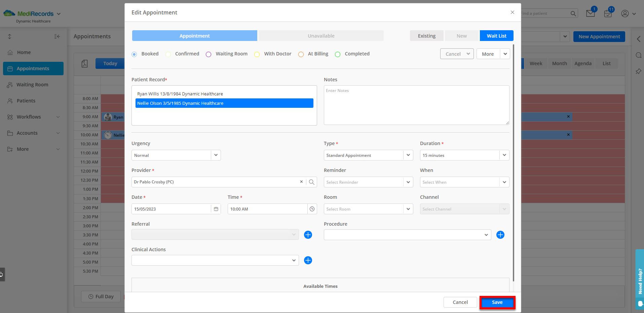Select the Booked status radio button
This screenshot has width=644, height=313.
(134, 54)
